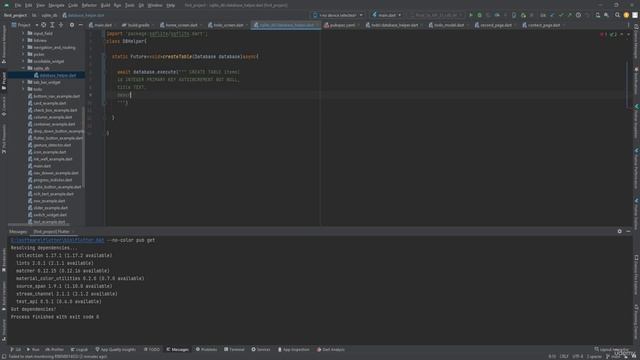Image resolution: width=640 pixels, height=360 pixels.
Task: Open the Logcat tool window button
Action: 79,349
